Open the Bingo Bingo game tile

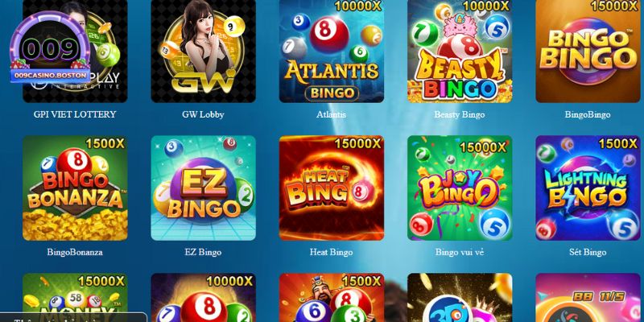click(588, 51)
